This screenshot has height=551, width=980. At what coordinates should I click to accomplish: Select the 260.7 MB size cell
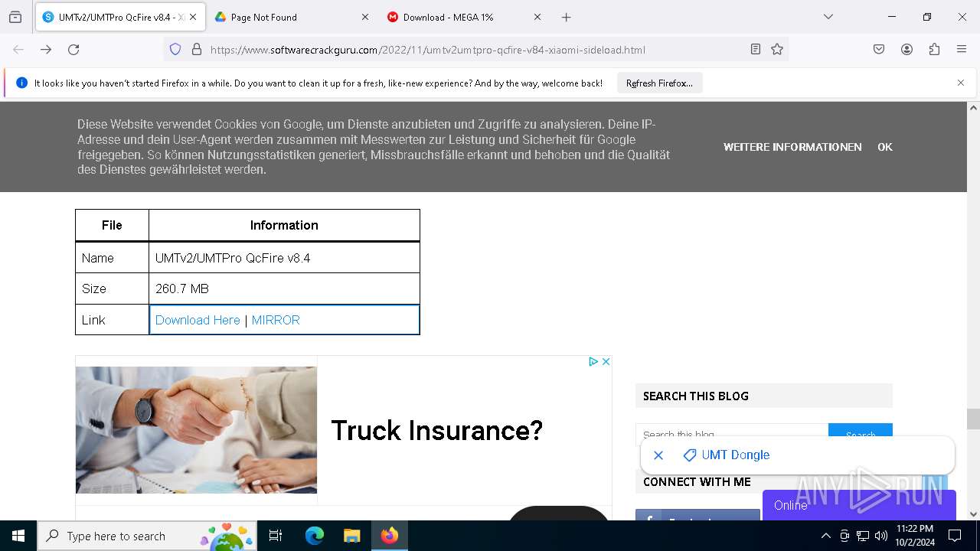point(284,289)
